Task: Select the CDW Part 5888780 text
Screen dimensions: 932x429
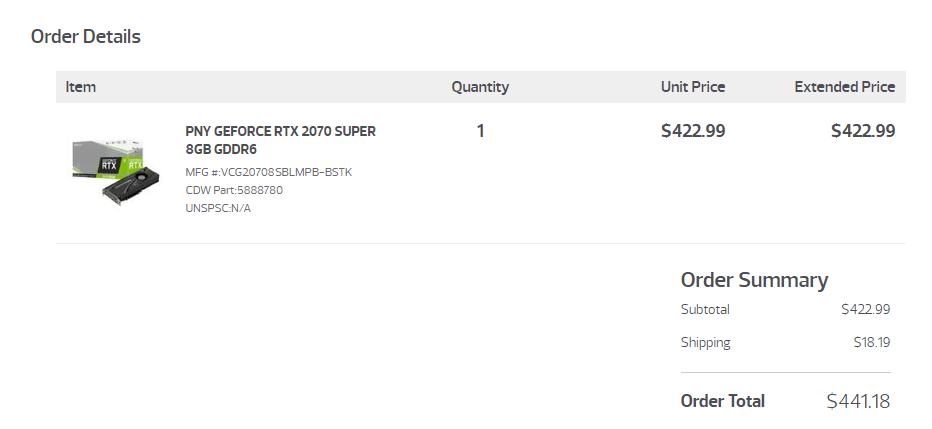Action: coord(234,190)
